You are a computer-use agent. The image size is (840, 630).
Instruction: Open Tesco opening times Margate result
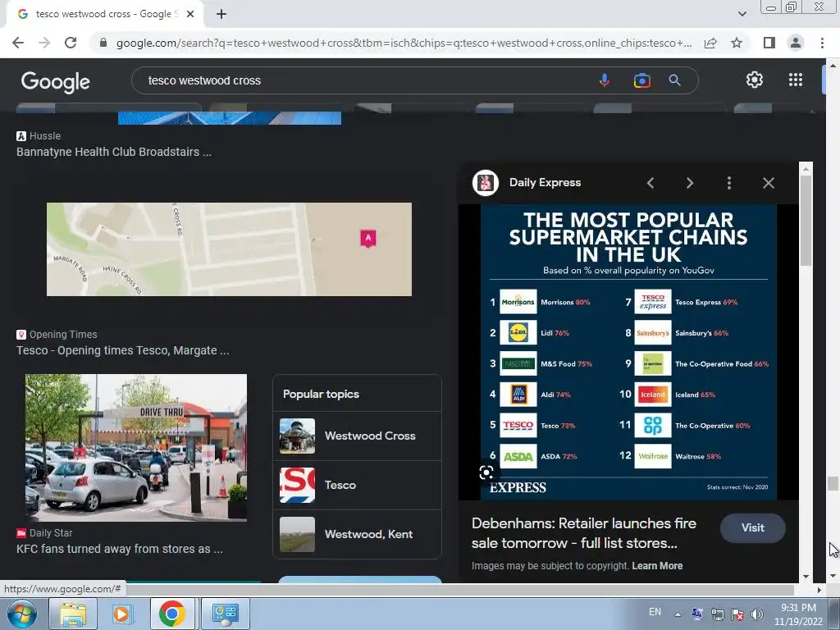tap(123, 350)
